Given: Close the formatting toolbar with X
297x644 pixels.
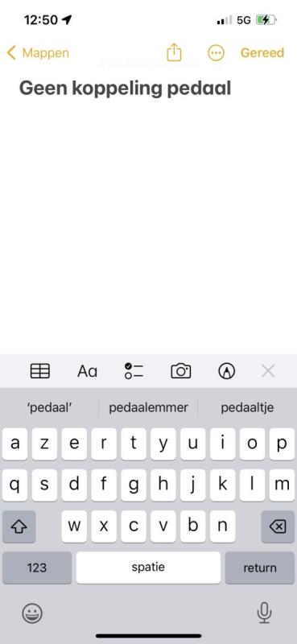Looking at the screenshot, I should point(268,371).
